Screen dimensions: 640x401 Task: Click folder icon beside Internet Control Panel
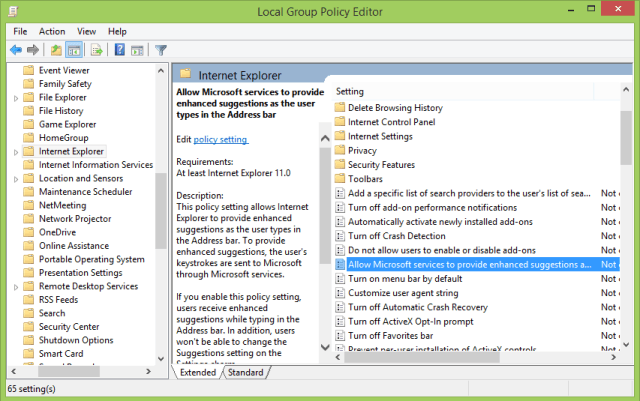click(x=340, y=122)
